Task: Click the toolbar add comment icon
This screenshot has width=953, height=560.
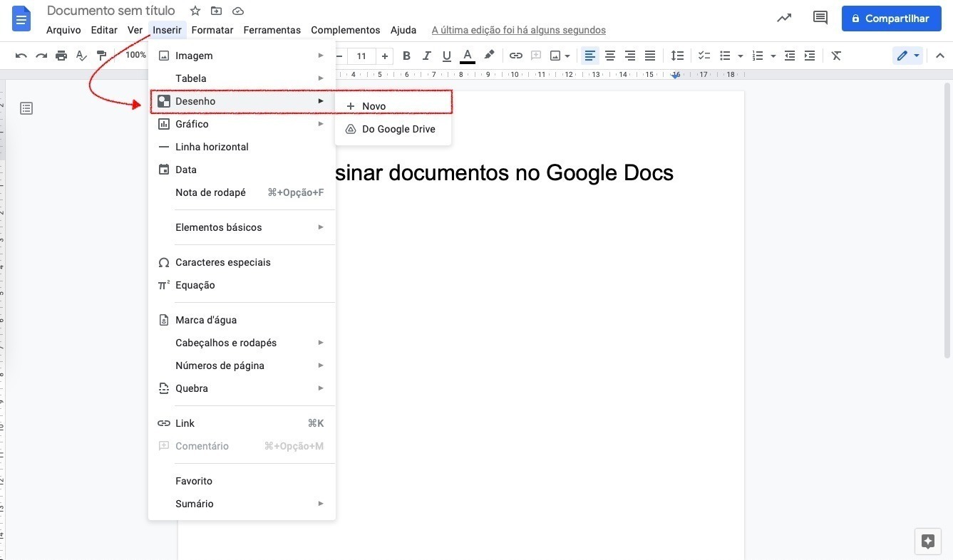Action: [x=536, y=56]
